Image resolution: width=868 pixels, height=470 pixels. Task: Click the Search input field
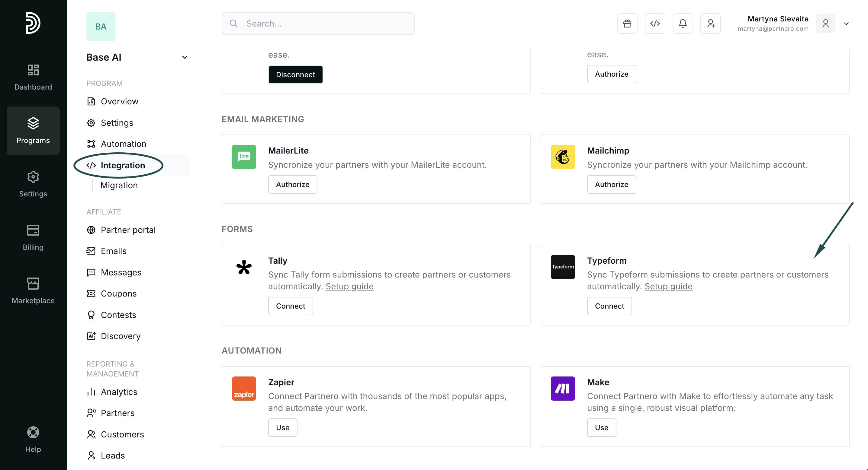(318, 24)
